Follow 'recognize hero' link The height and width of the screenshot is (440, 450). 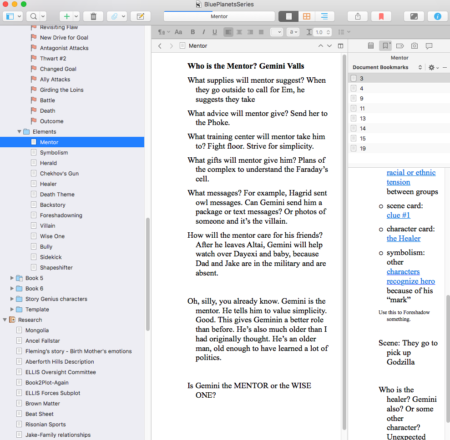click(x=411, y=281)
